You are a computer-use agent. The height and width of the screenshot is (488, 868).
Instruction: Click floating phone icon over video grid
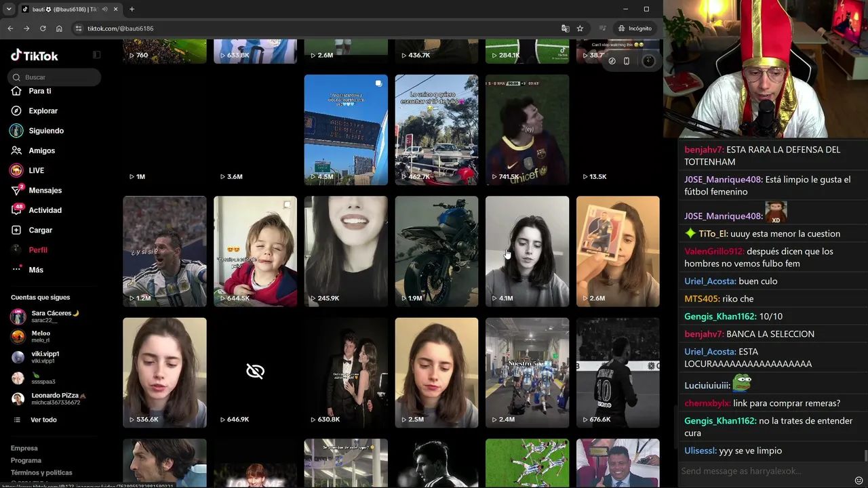click(x=627, y=61)
